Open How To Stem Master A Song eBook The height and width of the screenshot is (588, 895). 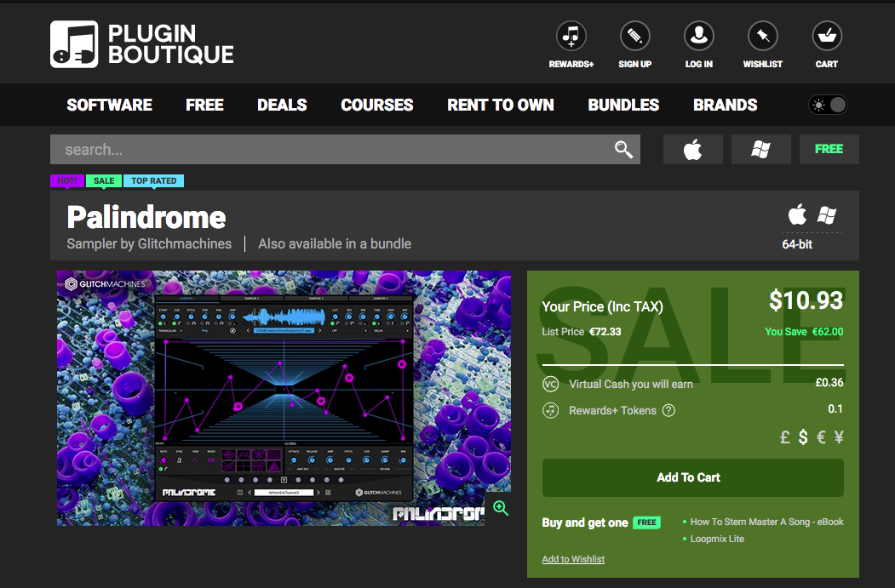pyautogui.click(x=766, y=522)
